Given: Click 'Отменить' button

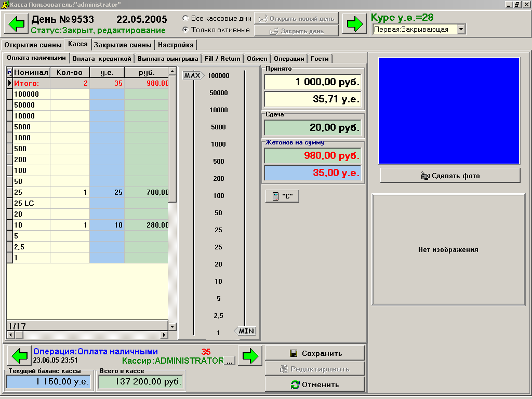Looking at the screenshot, I should [x=314, y=384].
